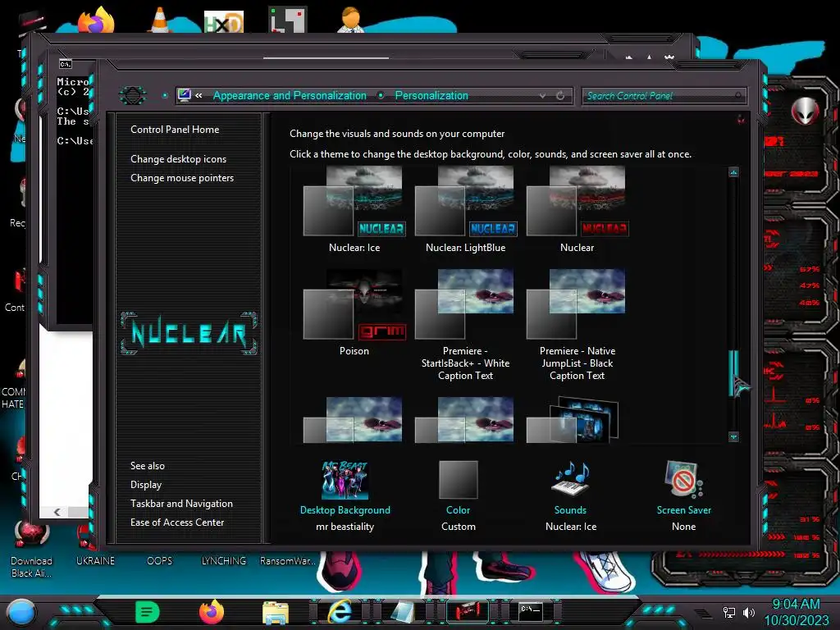Click the taskbar clock showing 9:04 AM

tap(796, 612)
